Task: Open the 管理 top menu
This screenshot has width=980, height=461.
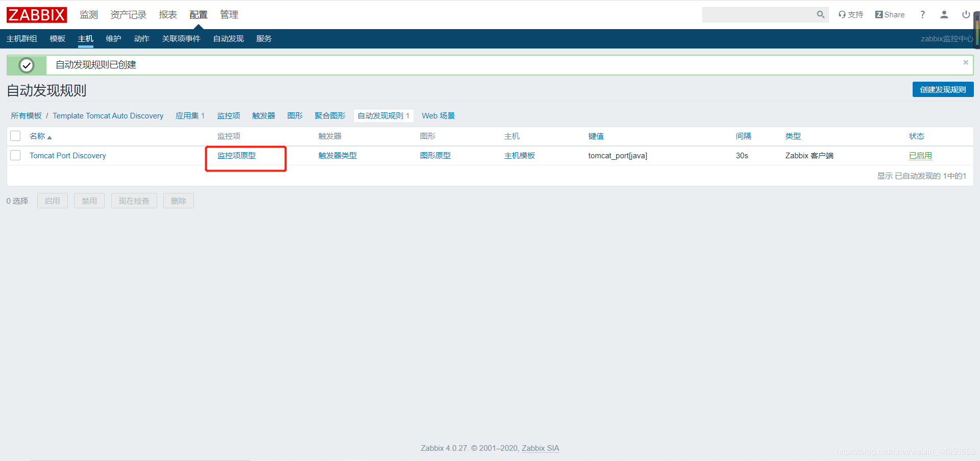Action: pos(229,15)
